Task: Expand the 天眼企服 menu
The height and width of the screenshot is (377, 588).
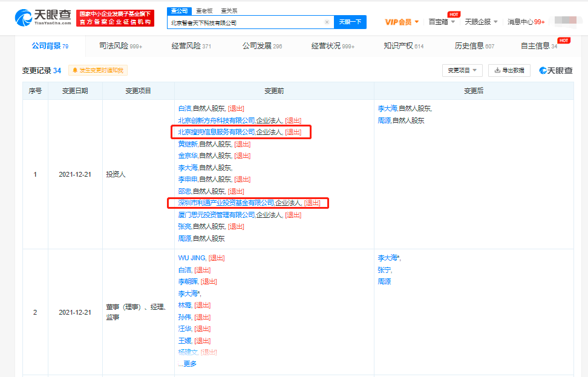Action: (x=481, y=22)
